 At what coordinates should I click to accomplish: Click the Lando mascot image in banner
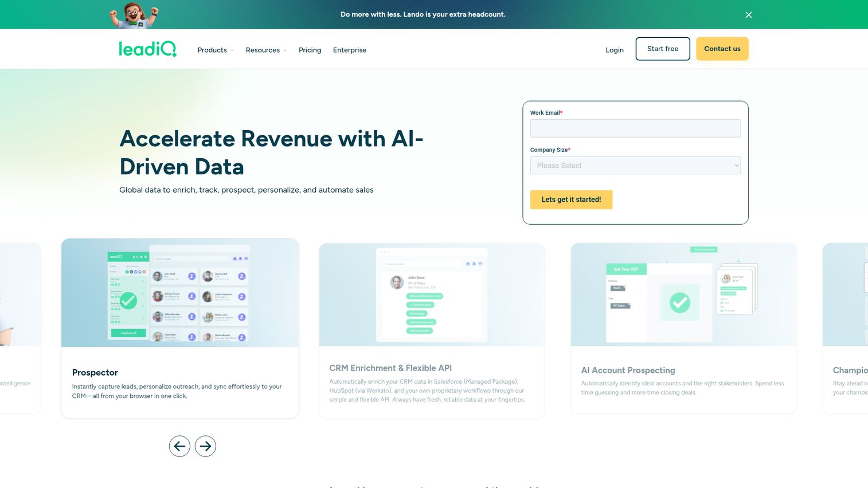[134, 15]
